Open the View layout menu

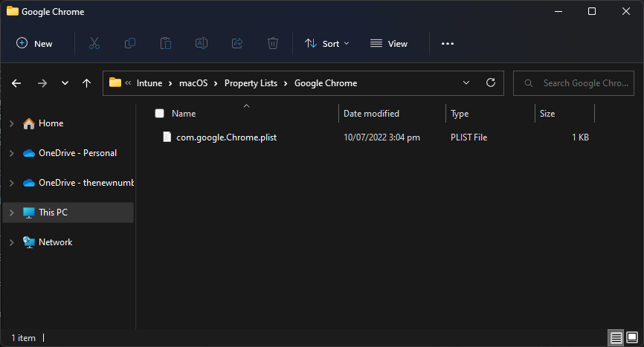point(388,44)
